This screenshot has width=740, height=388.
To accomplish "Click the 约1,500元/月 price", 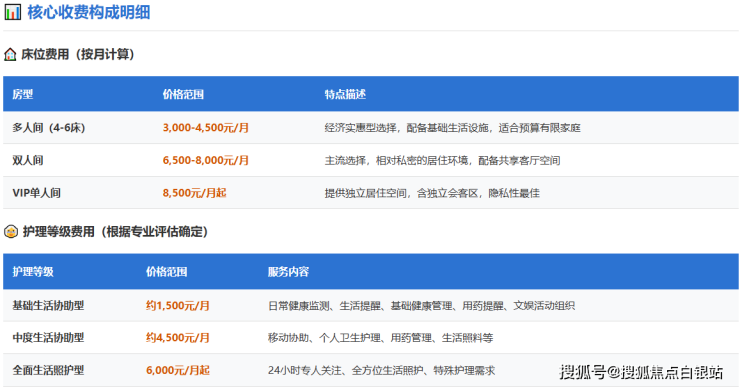I will pos(178,305).
